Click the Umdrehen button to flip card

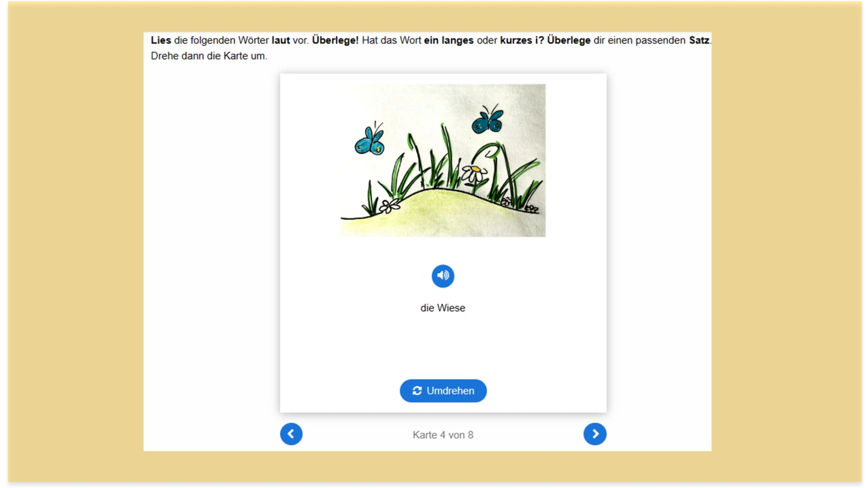443,391
